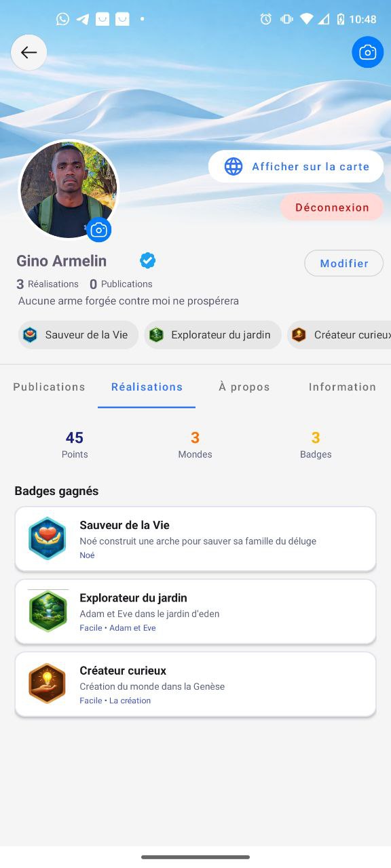Tap Déconnexion to log out
This screenshot has width=391, height=868.
coord(331,208)
